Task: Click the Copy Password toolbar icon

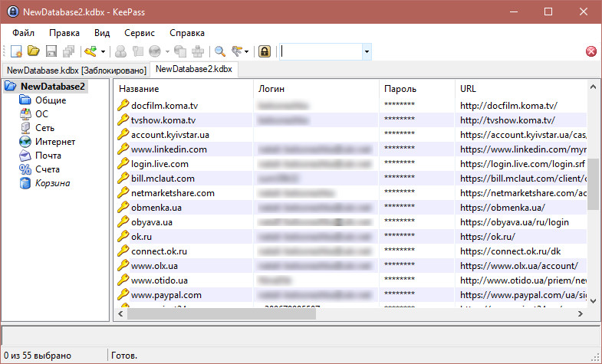Action: pos(137,51)
